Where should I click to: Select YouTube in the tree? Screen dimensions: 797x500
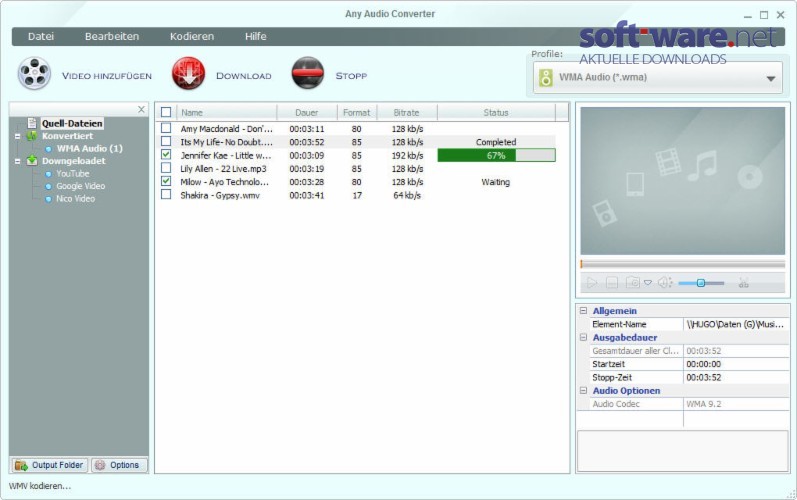[73, 174]
